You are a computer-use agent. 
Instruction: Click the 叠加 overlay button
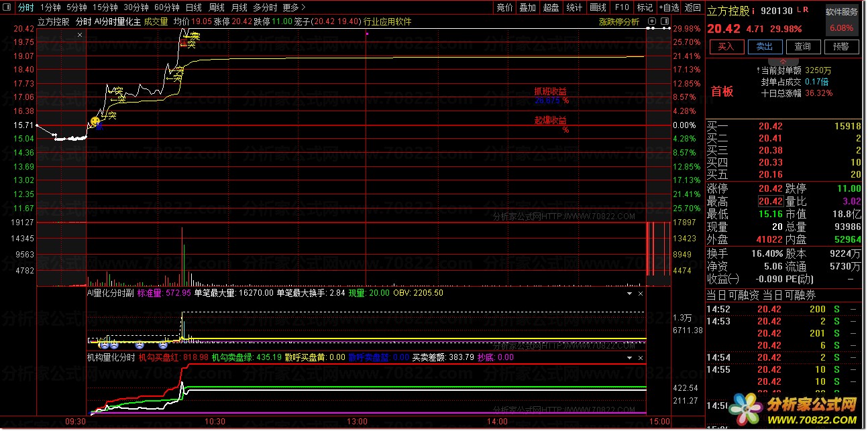coord(528,7)
